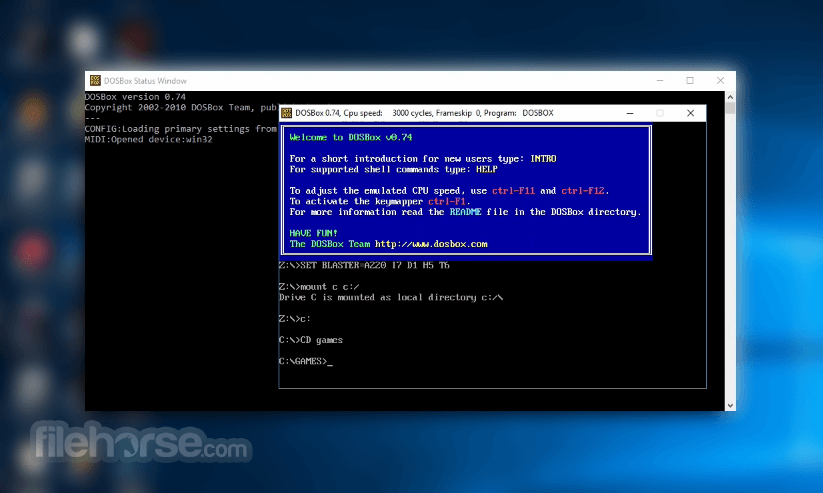
Task: Click the red ctrl-F11 text
Action: (513, 191)
